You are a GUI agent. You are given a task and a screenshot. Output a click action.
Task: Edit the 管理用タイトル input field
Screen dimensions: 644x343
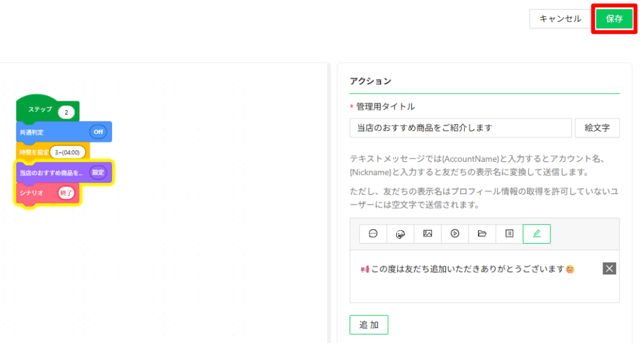click(460, 128)
